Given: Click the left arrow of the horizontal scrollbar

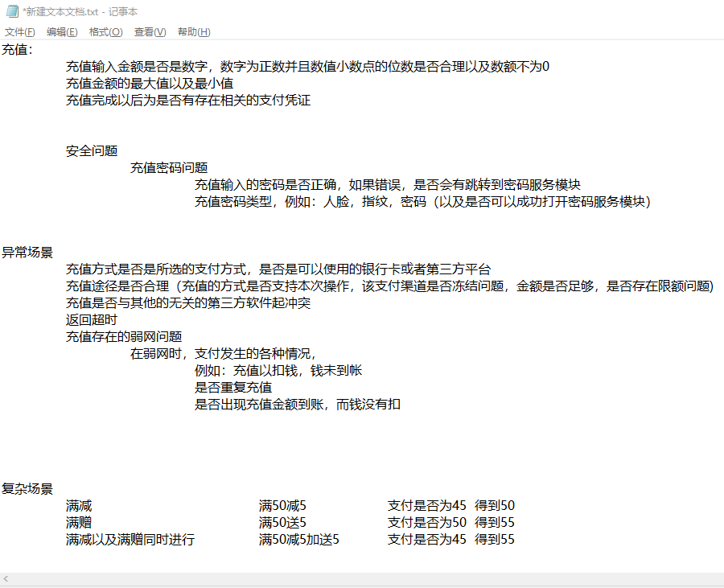Looking at the screenshot, I should (x=6, y=578).
